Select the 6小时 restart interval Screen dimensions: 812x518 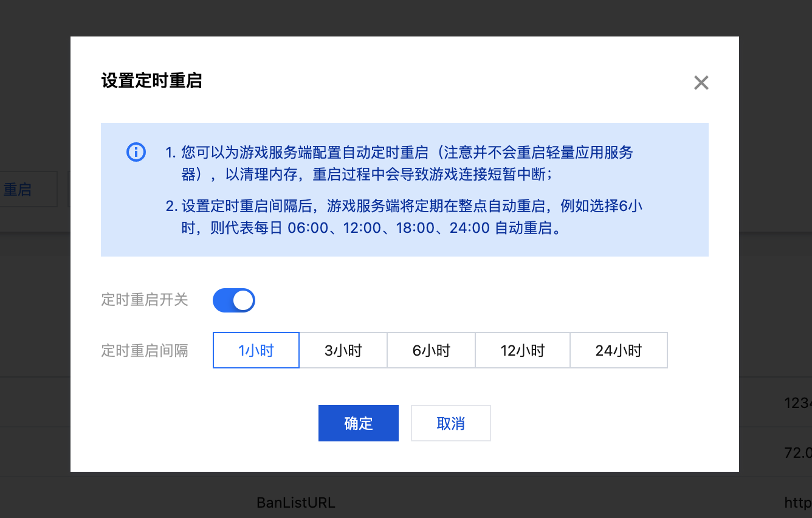click(431, 350)
